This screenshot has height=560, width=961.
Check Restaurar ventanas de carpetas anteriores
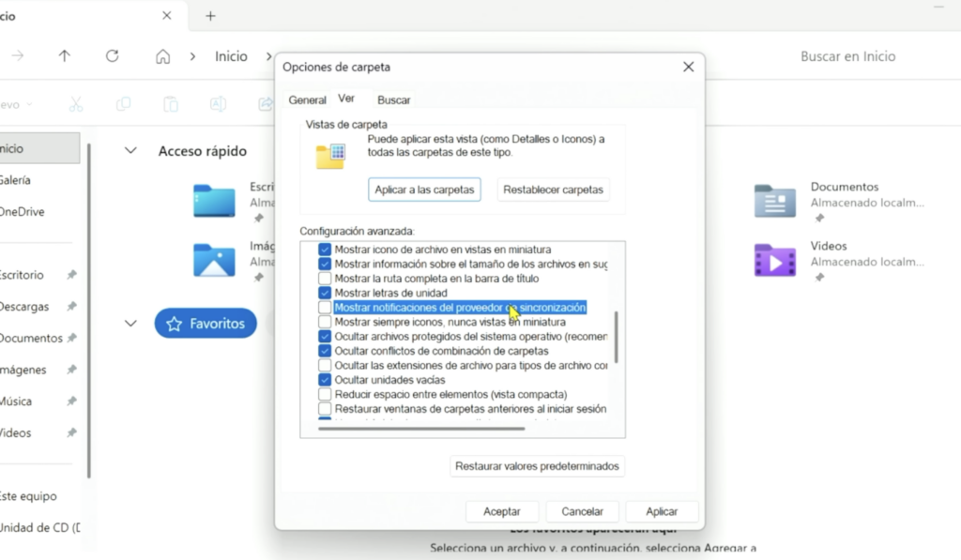point(325,409)
